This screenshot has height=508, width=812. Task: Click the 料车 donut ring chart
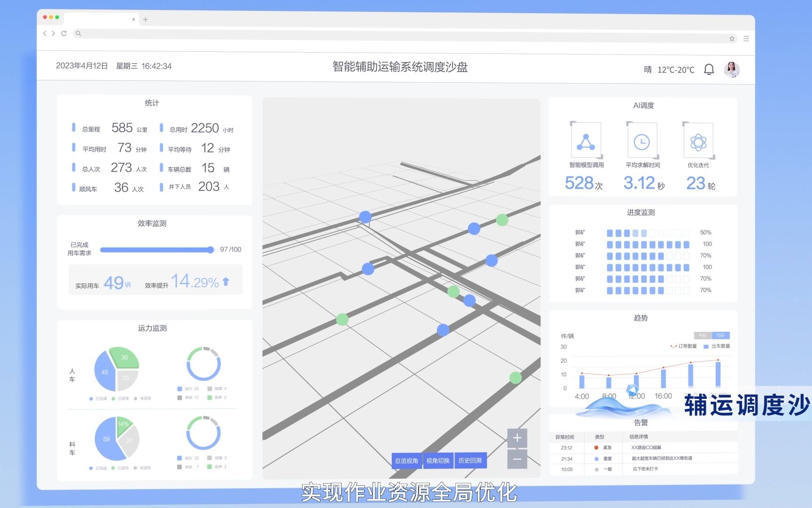[x=203, y=433]
